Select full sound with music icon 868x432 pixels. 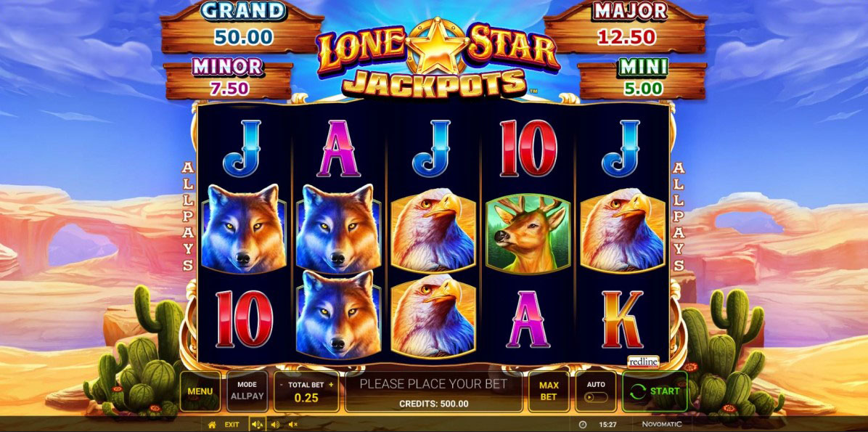pyautogui.click(x=257, y=425)
